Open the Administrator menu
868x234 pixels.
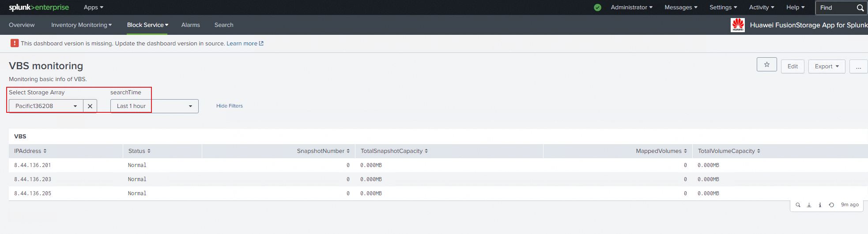[631, 7]
